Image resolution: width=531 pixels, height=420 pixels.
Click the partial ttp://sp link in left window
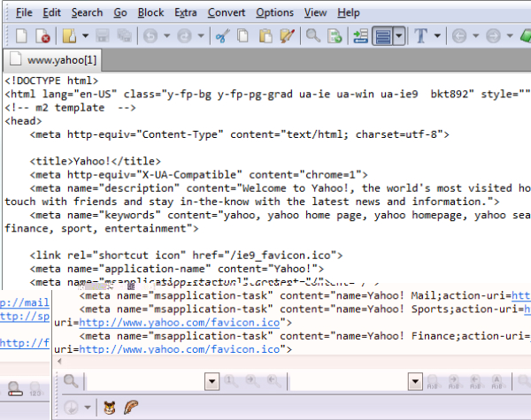coord(25,316)
